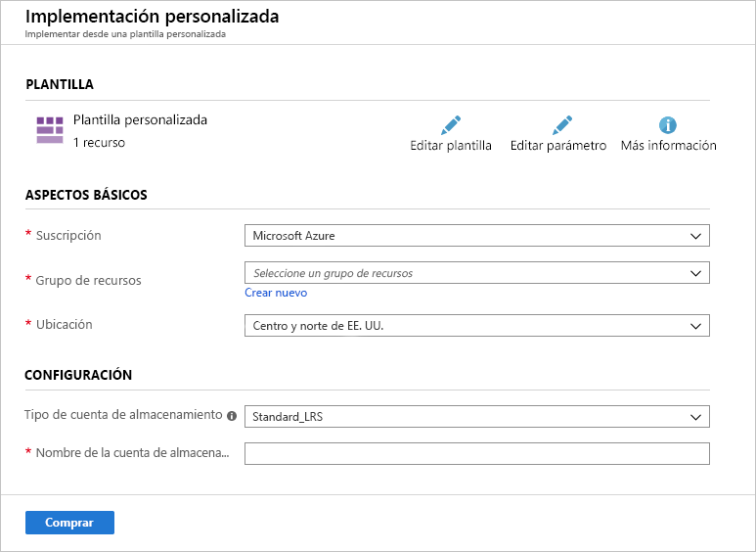Image resolution: width=756 pixels, height=552 pixels.
Task: Click the ASPECTOS BÁSICOS section heading
Action: pos(86,195)
